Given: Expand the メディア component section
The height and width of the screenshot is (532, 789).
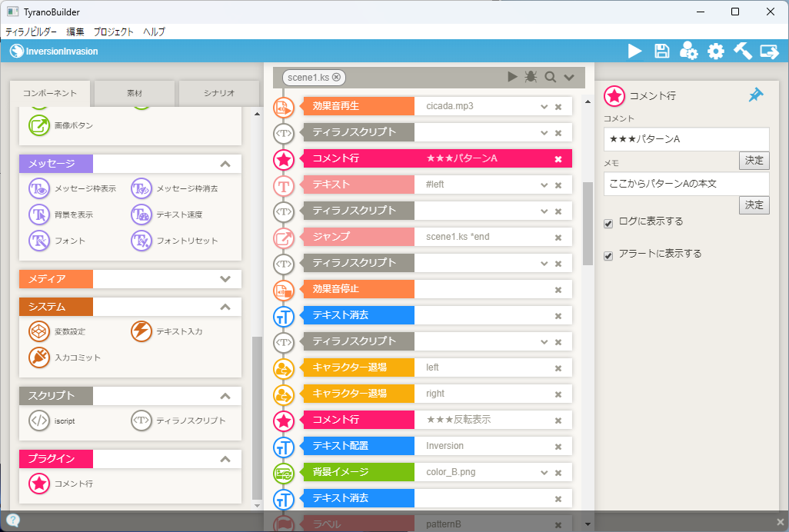Looking at the screenshot, I should (x=225, y=279).
